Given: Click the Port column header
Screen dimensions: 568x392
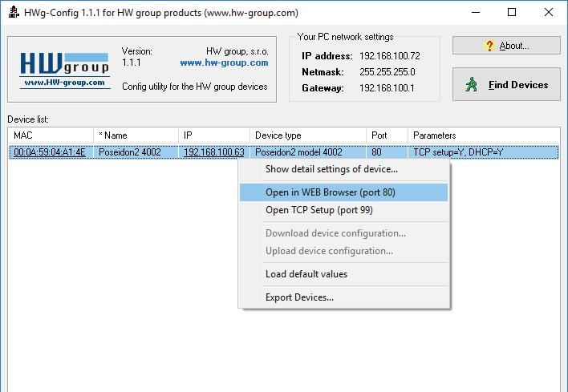Looking at the screenshot, I should [x=387, y=135].
